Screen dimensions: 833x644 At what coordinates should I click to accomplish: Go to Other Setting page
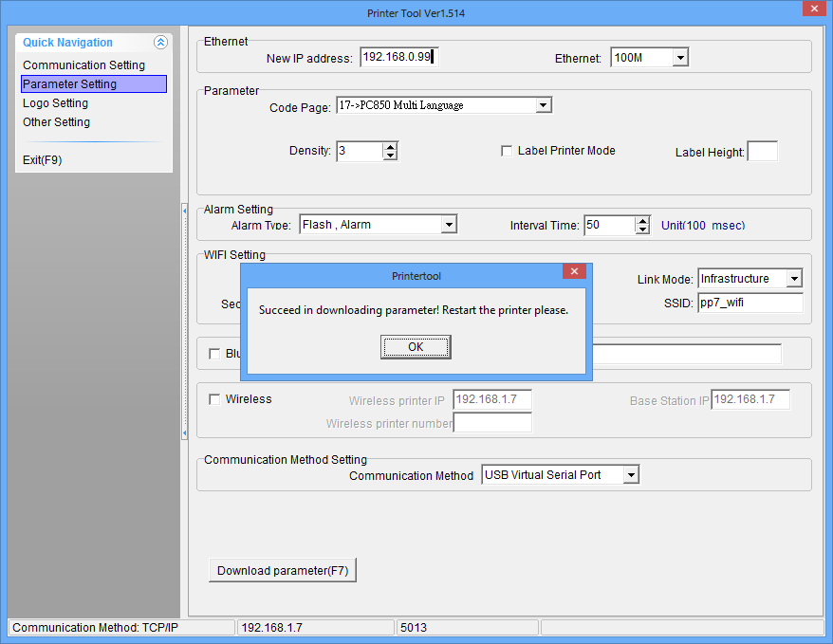click(x=56, y=122)
